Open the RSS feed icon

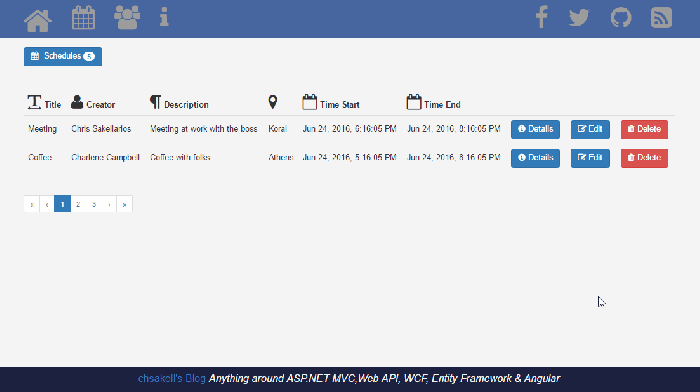click(x=661, y=18)
